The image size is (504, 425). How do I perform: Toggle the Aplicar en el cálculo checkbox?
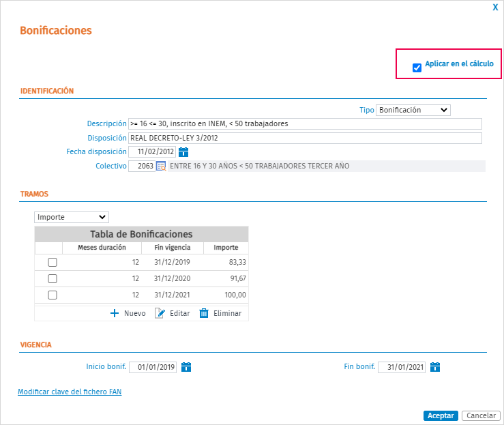[x=417, y=68]
